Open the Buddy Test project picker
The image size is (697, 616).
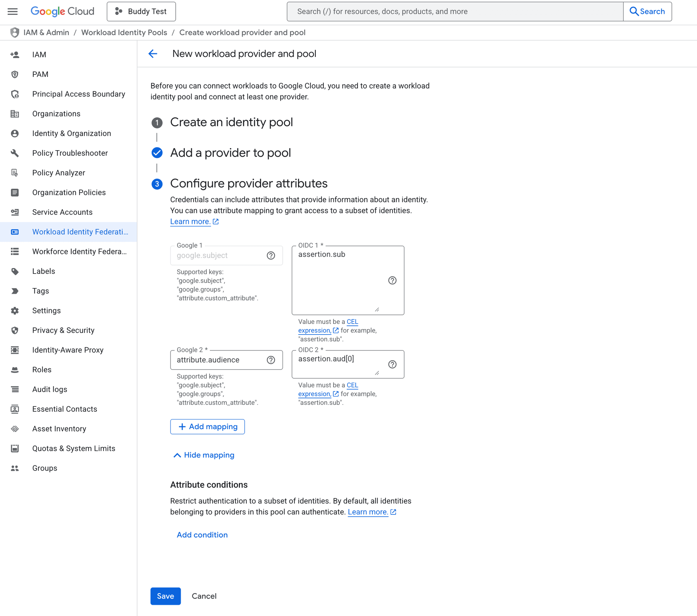[141, 12]
